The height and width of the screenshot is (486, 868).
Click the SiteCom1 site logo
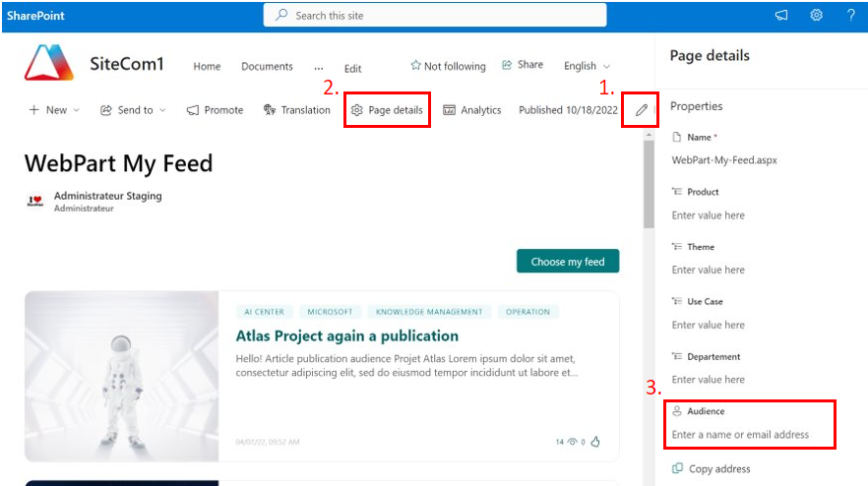[49, 63]
